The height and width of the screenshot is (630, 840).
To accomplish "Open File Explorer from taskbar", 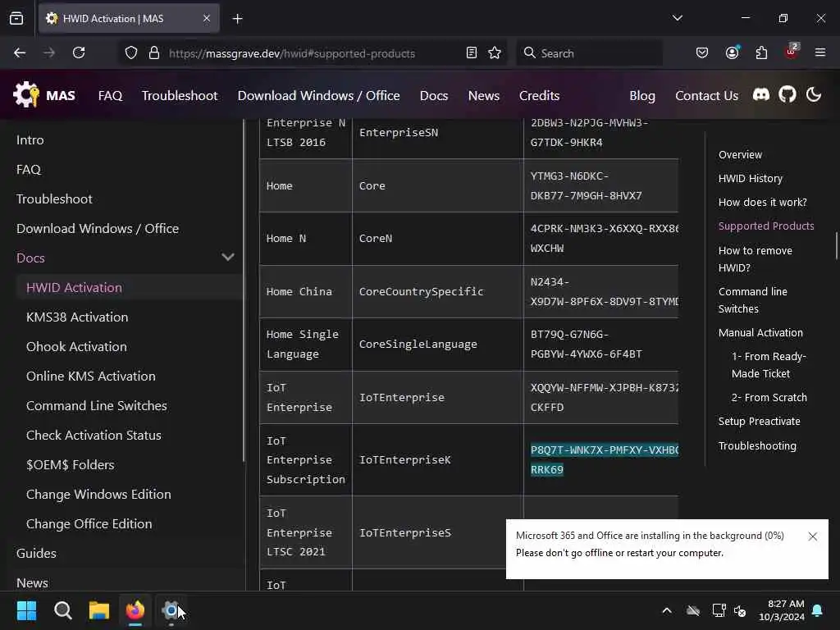I will 99,610.
